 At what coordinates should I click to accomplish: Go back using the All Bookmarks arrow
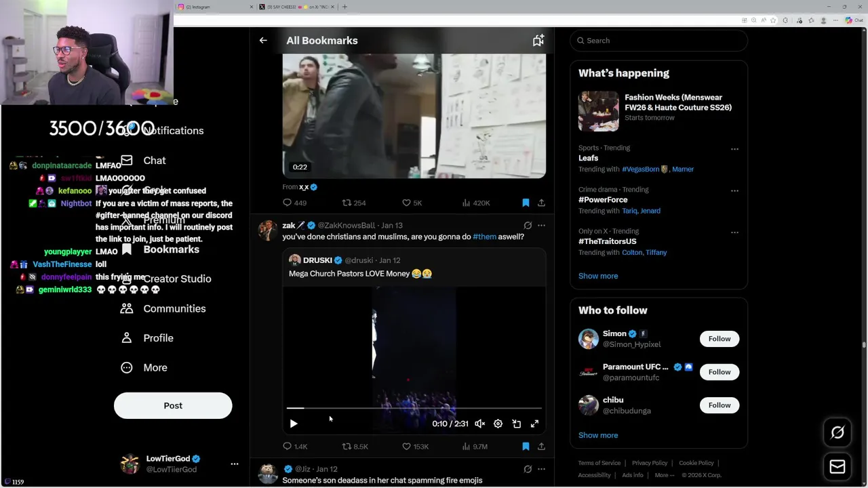263,41
